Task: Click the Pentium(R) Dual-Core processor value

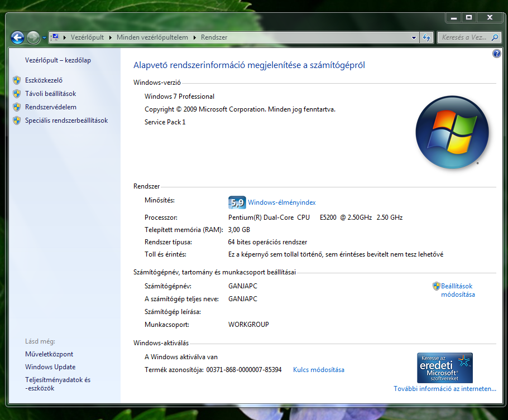Action: [315, 218]
